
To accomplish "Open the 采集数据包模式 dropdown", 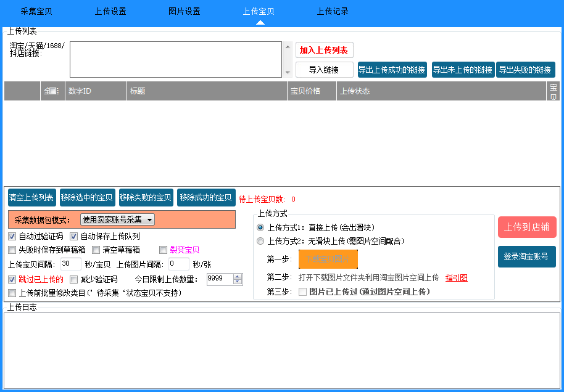I will (x=117, y=219).
